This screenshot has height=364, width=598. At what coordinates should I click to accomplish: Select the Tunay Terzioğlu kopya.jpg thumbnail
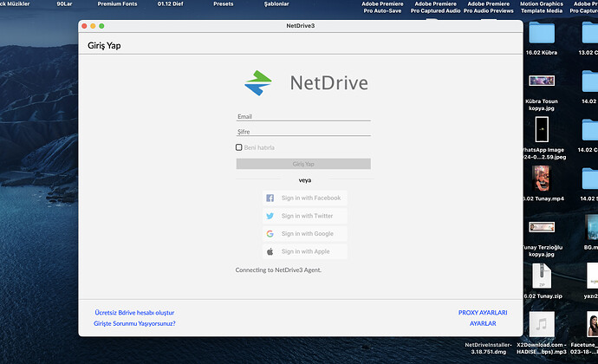click(543, 227)
